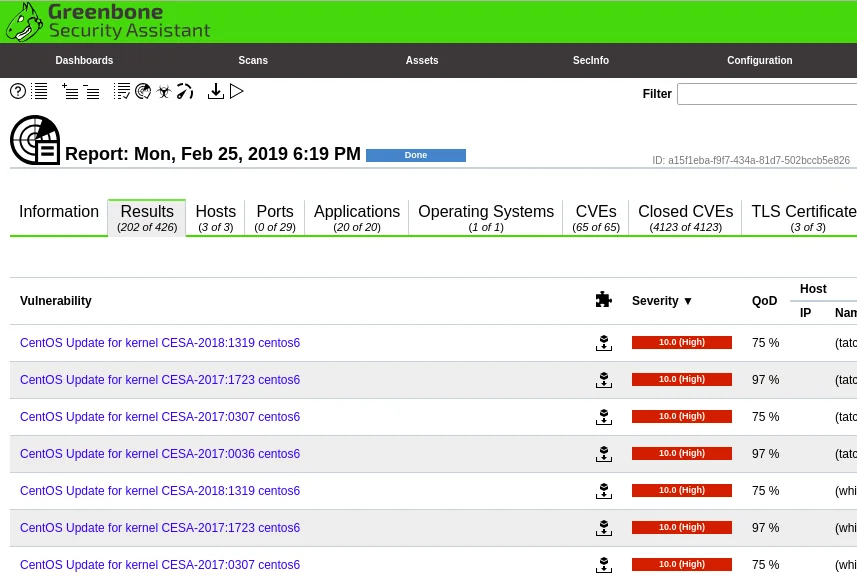Viewport: 857px width, 581px height.
Task: Open the CESA-2017:0036 kernel update link
Action: pyautogui.click(x=160, y=454)
